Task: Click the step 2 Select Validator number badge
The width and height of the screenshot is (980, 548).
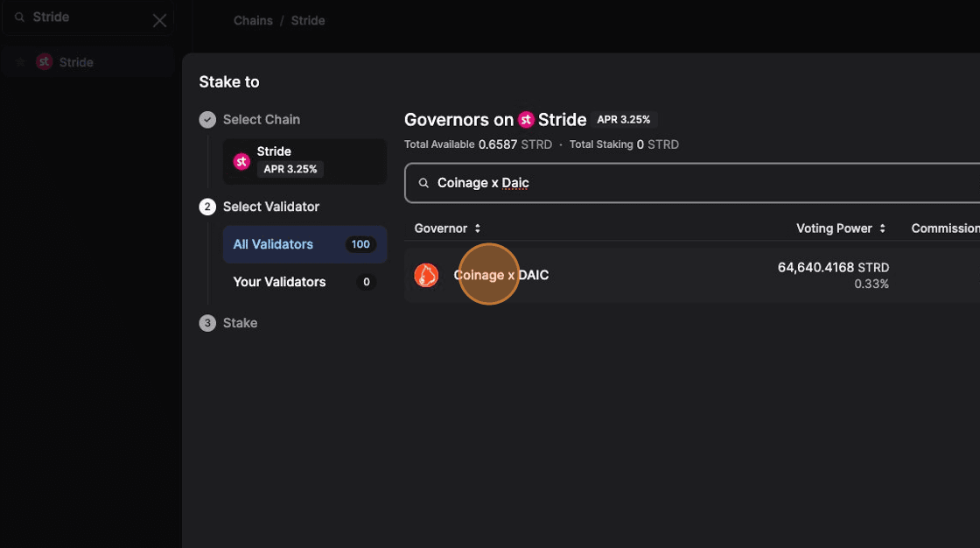Action: pos(207,207)
